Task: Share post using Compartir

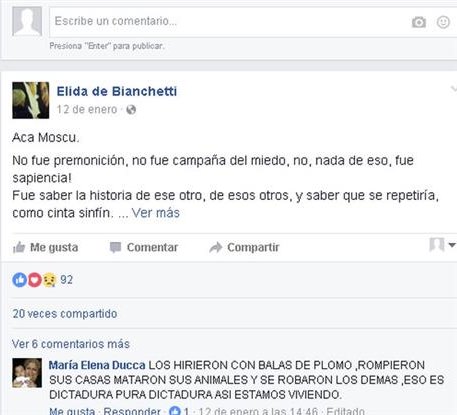Action: (x=244, y=247)
